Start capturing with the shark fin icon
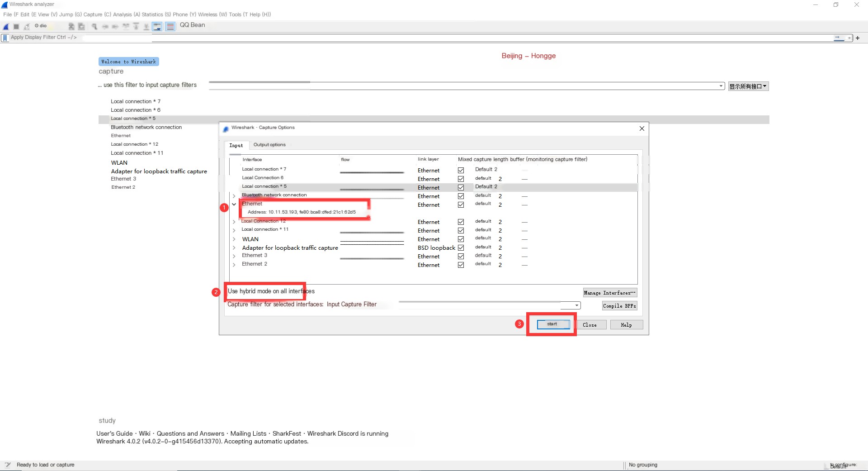The height and width of the screenshot is (471, 868). pyautogui.click(x=6, y=26)
